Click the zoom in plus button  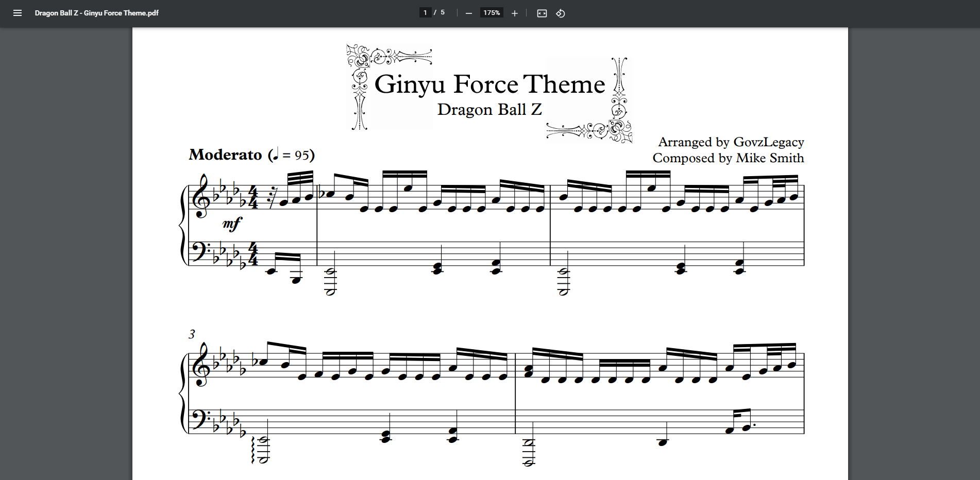click(x=514, y=13)
